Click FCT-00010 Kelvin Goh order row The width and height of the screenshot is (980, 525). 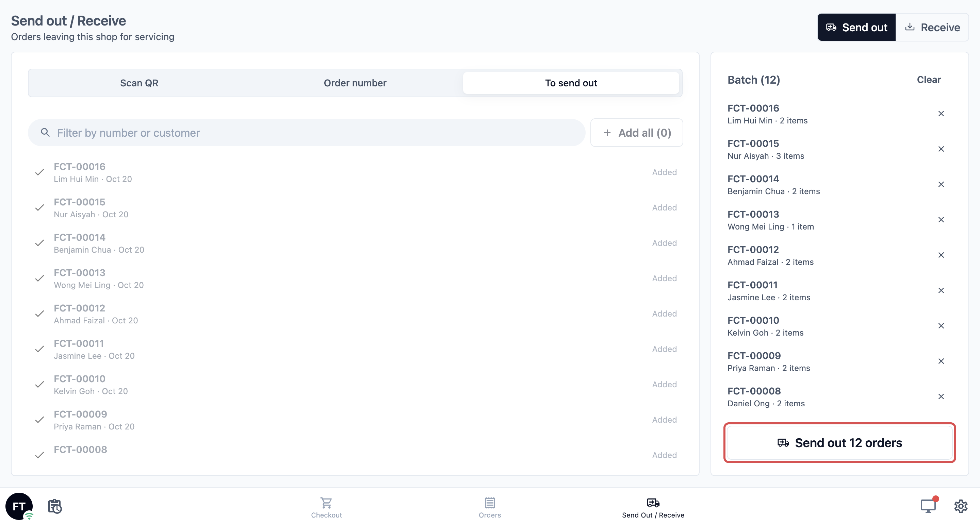pos(355,385)
